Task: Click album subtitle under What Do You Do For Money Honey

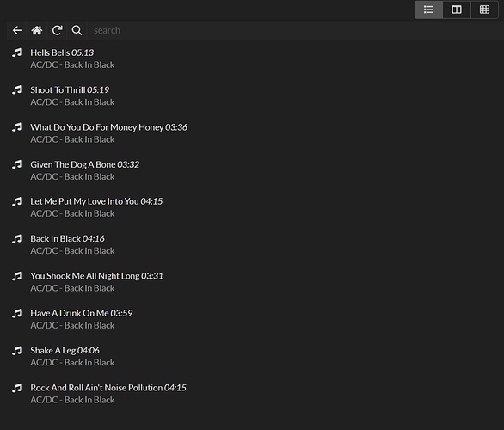Action: (x=72, y=139)
